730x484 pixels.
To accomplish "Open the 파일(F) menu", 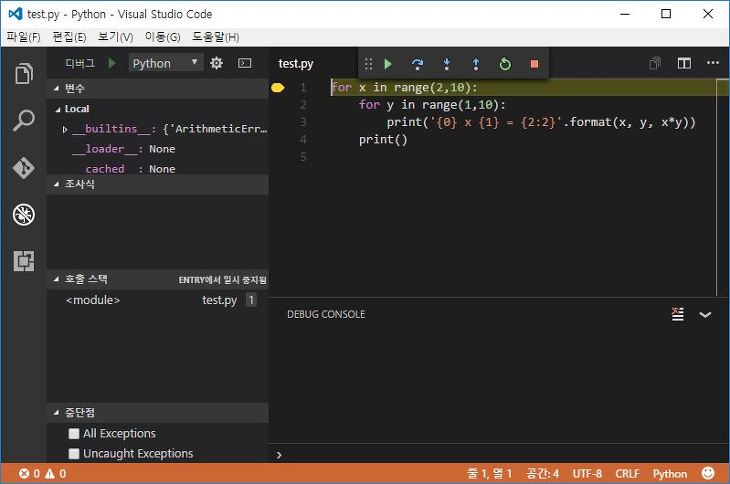I will click(x=23, y=37).
